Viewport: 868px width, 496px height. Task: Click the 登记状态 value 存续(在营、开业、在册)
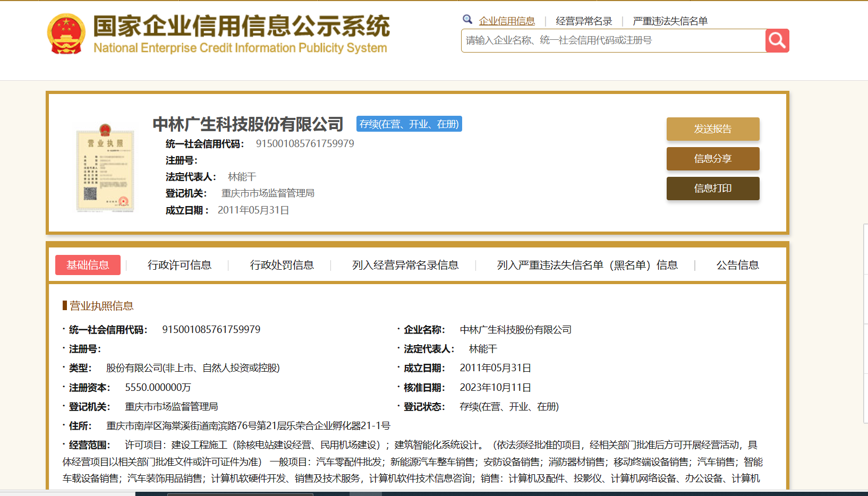click(509, 407)
